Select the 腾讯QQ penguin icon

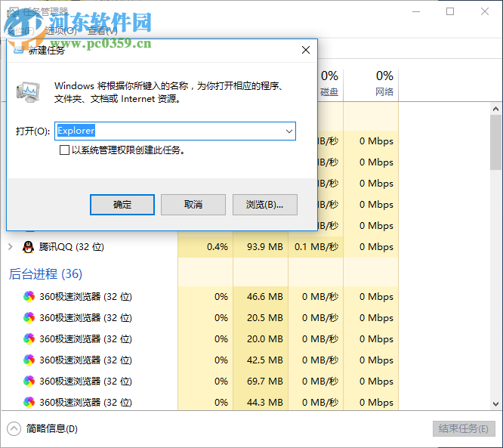pyautogui.click(x=29, y=247)
